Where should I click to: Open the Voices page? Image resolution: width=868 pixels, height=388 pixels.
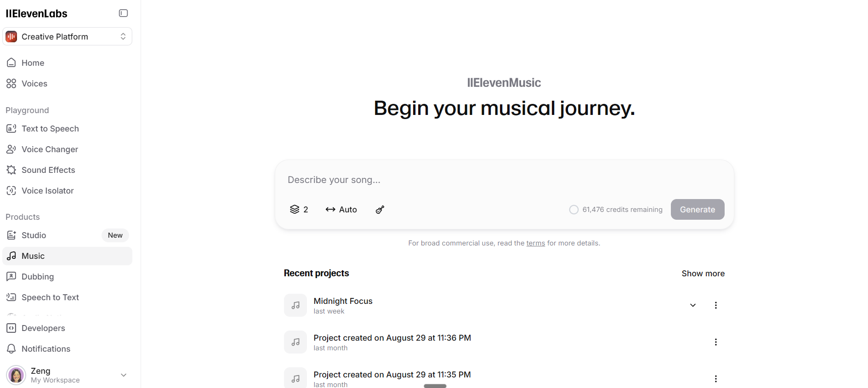tap(67, 84)
